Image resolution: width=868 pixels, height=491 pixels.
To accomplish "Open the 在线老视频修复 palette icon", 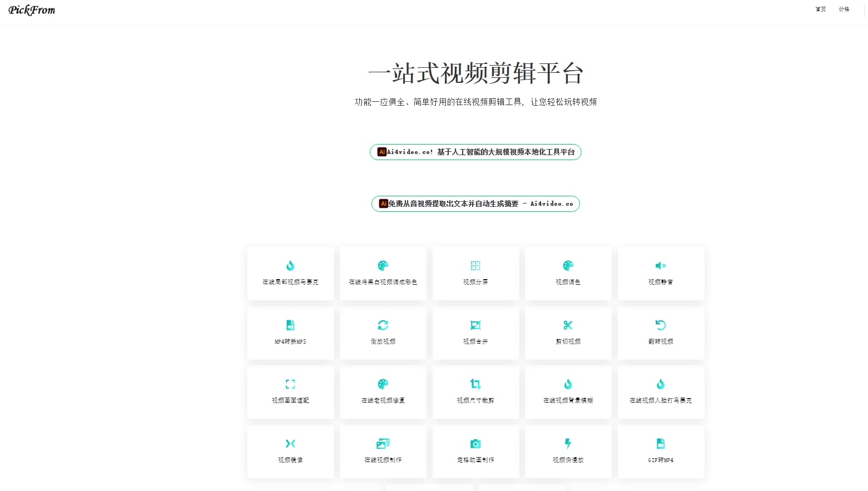I will (x=383, y=384).
